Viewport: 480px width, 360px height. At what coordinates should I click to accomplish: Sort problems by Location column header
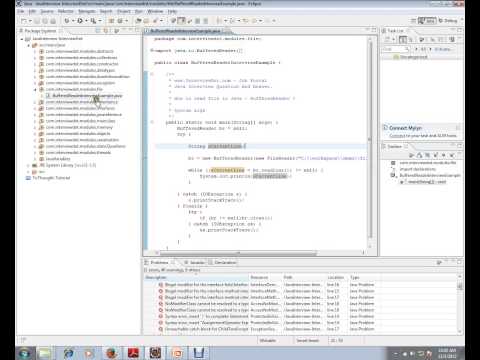click(x=337, y=277)
